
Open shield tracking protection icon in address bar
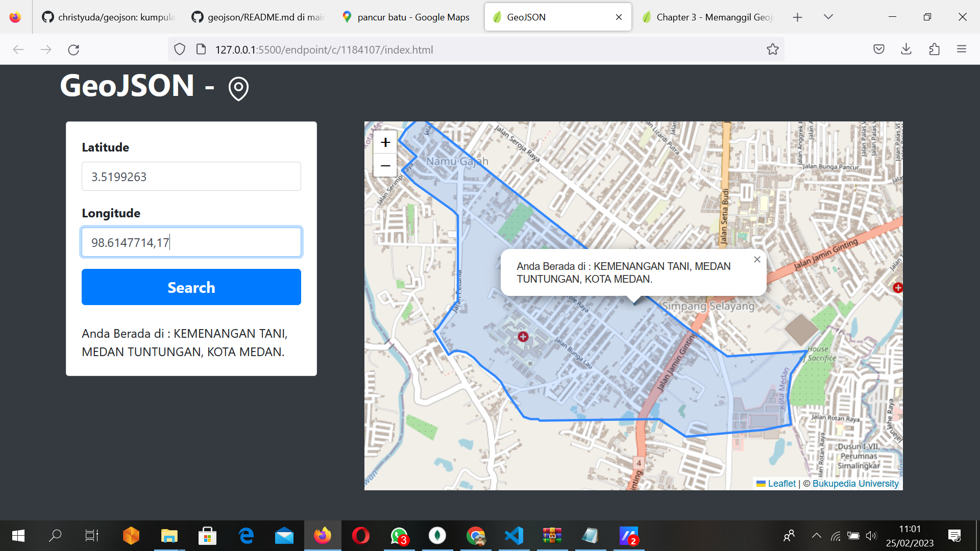[179, 49]
